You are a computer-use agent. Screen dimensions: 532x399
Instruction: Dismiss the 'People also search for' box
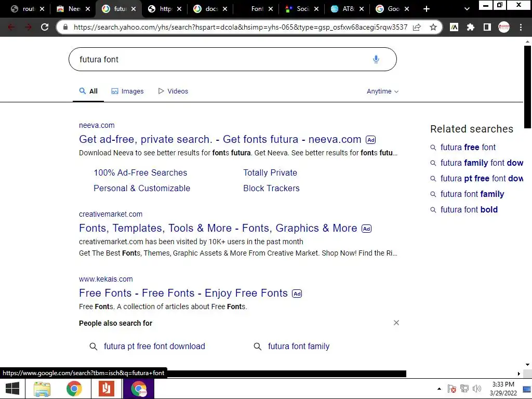point(396,323)
